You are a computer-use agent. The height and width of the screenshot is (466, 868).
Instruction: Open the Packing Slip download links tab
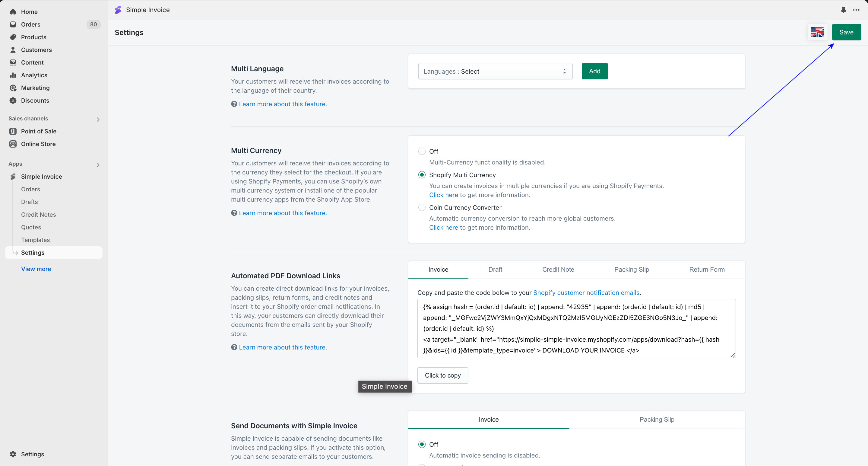click(x=632, y=270)
